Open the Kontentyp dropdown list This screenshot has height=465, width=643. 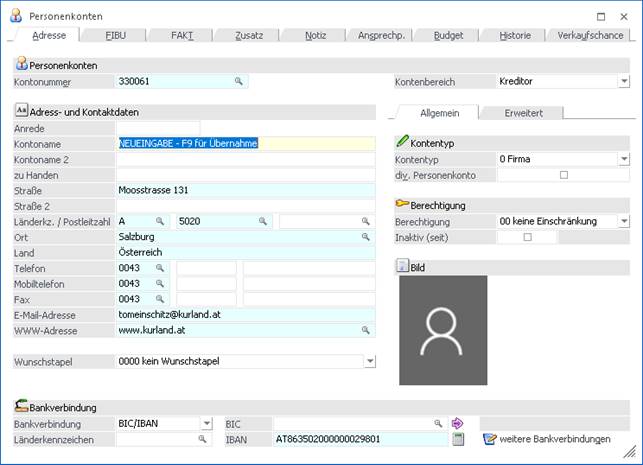click(x=623, y=159)
